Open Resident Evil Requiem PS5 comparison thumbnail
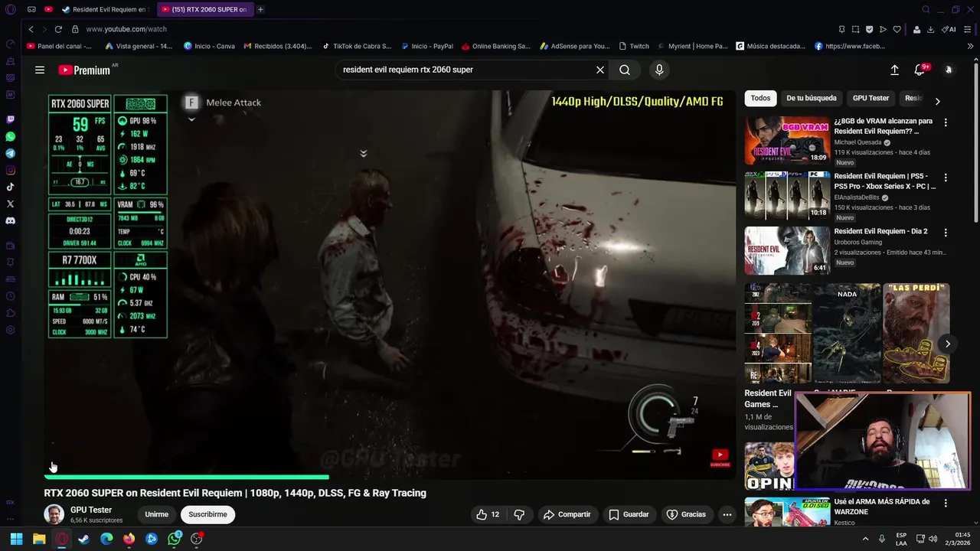This screenshot has height=551, width=980. tap(787, 195)
